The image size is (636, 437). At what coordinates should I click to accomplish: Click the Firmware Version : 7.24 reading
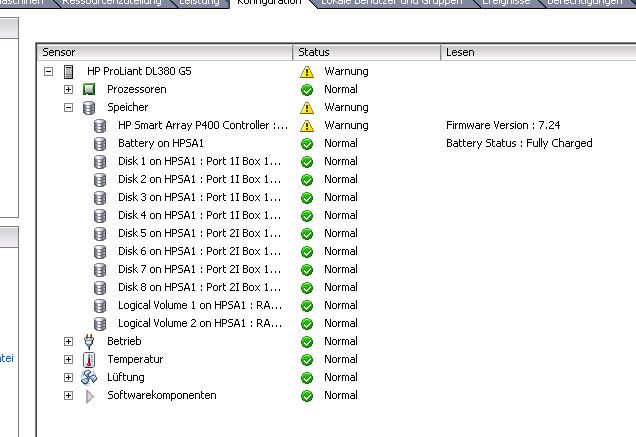pyautogui.click(x=503, y=125)
